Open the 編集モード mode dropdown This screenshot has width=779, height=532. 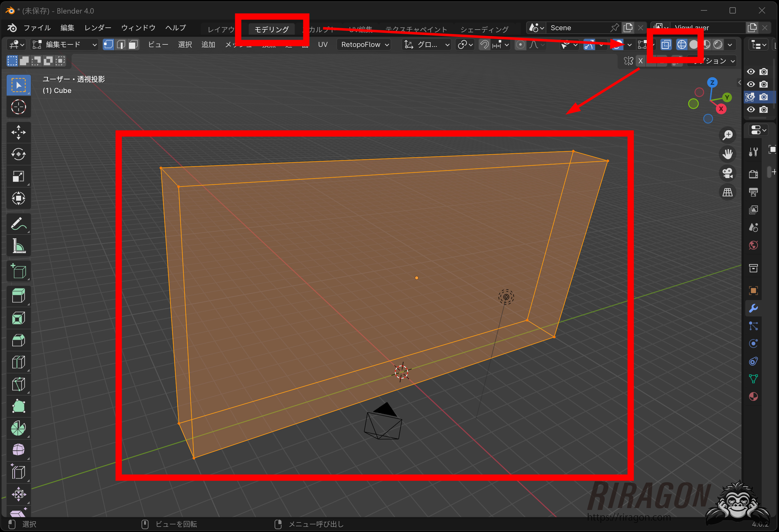pyautogui.click(x=64, y=44)
